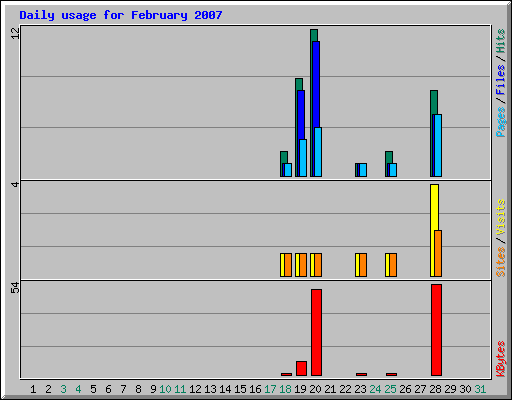Select the day 28 cyan Pages bar
The height and width of the screenshot is (400, 512).
pyautogui.click(x=438, y=145)
